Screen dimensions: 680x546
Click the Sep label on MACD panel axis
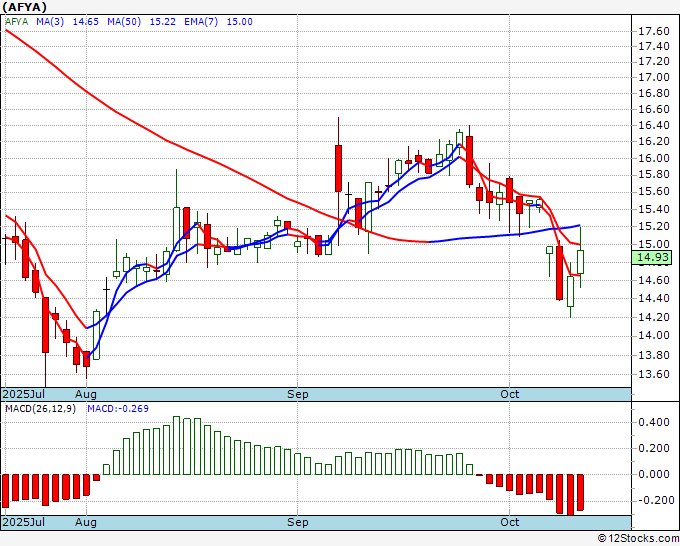[298, 522]
